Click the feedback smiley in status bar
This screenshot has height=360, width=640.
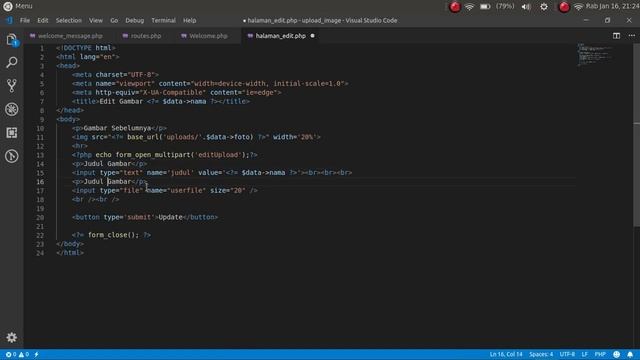[616, 354]
